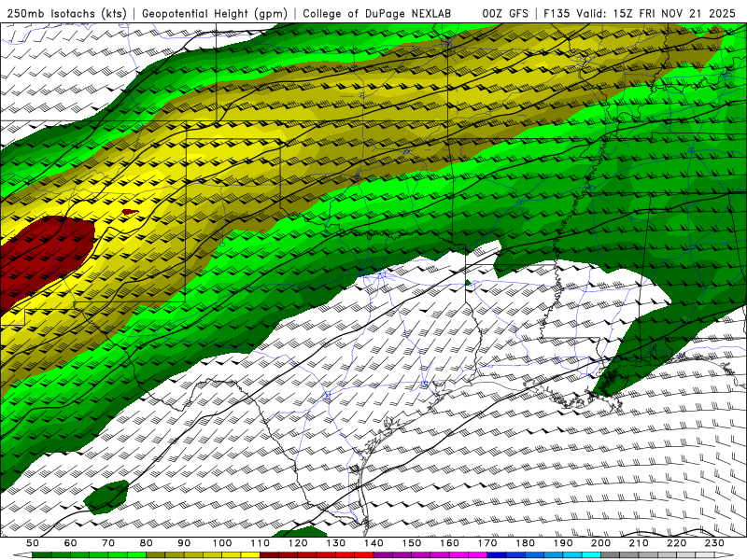
Task: Click the "250mb Isotachs (kts)" title text
Action: point(67,13)
